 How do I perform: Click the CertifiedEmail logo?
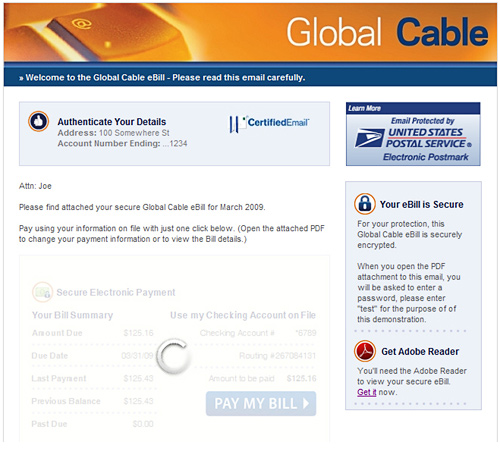point(269,123)
